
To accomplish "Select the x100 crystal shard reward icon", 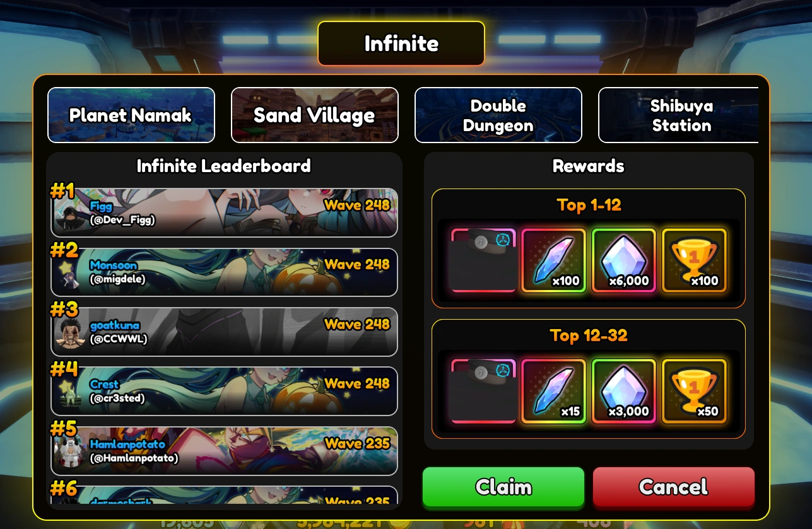I will [554, 260].
